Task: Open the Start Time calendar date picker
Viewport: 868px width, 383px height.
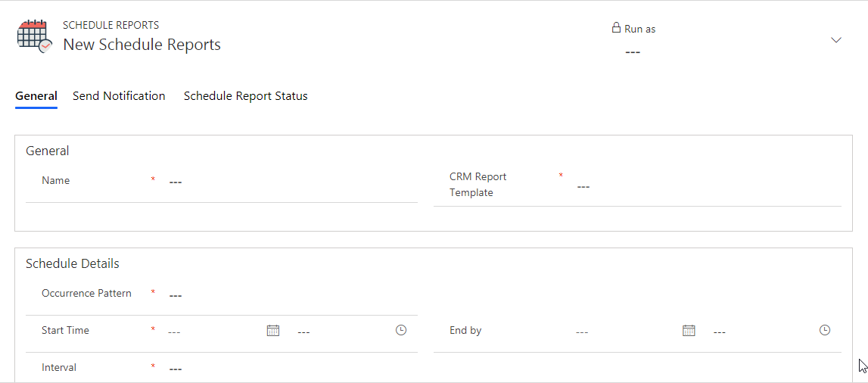Action: pyautogui.click(x=273, y=331)
